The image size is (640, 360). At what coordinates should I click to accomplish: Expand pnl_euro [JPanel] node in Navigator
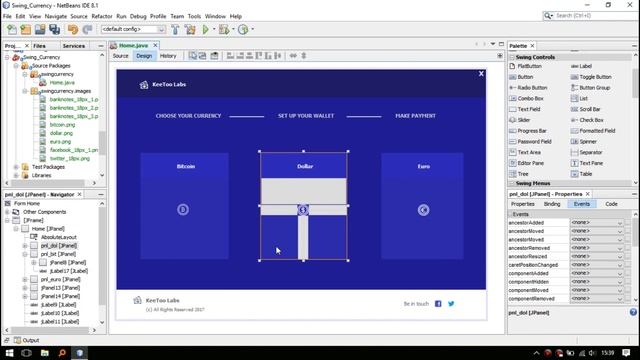(x=25, y=280)
